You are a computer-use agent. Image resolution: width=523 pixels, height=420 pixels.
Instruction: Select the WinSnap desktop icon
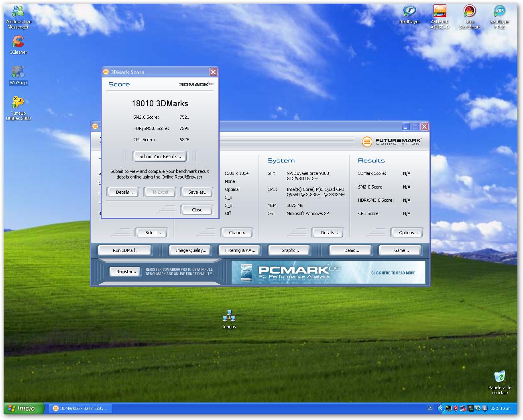(x=18, y=73)
